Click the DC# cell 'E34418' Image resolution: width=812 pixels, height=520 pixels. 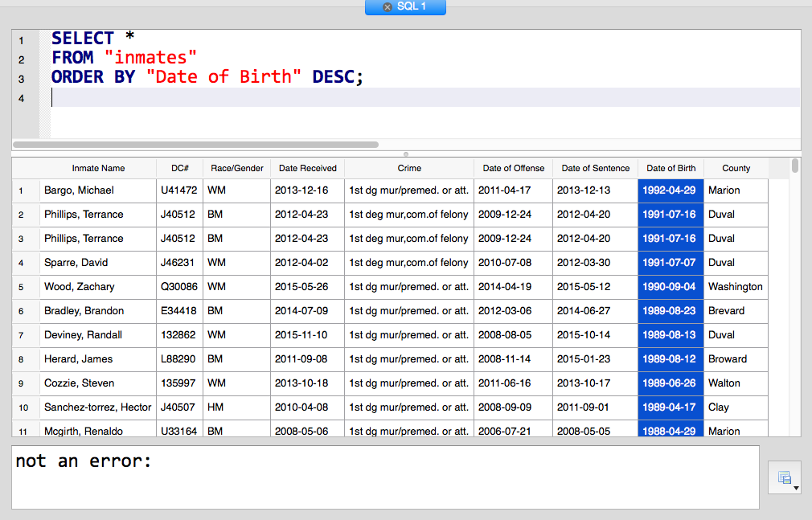180,311
